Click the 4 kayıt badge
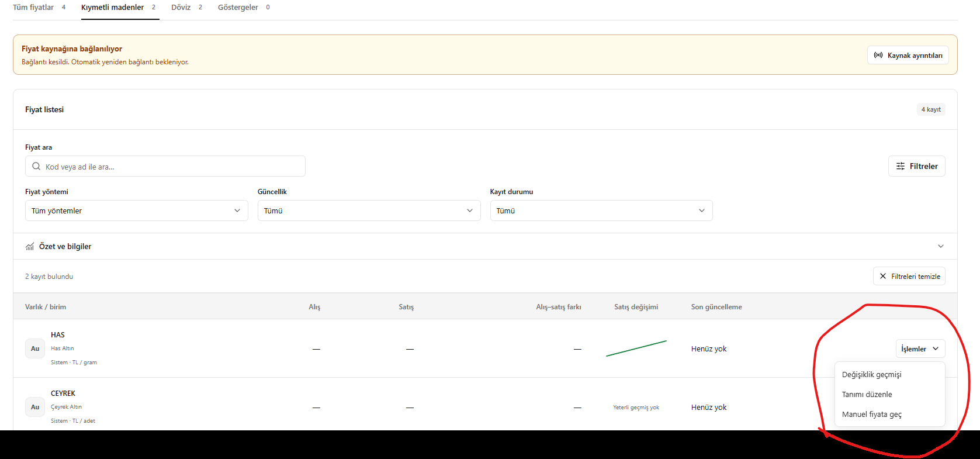This screenshot has width=980, height=459. pos(931,109)
